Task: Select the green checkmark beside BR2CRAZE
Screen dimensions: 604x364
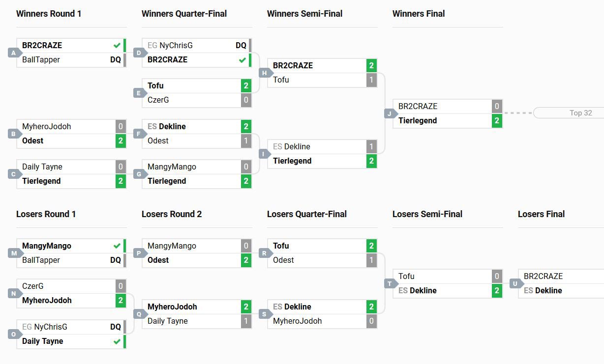Action: 116,45
